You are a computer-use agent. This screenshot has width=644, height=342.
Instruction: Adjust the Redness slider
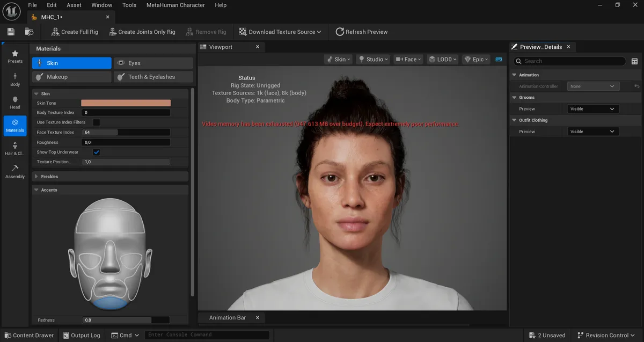[x=126, y=320]
